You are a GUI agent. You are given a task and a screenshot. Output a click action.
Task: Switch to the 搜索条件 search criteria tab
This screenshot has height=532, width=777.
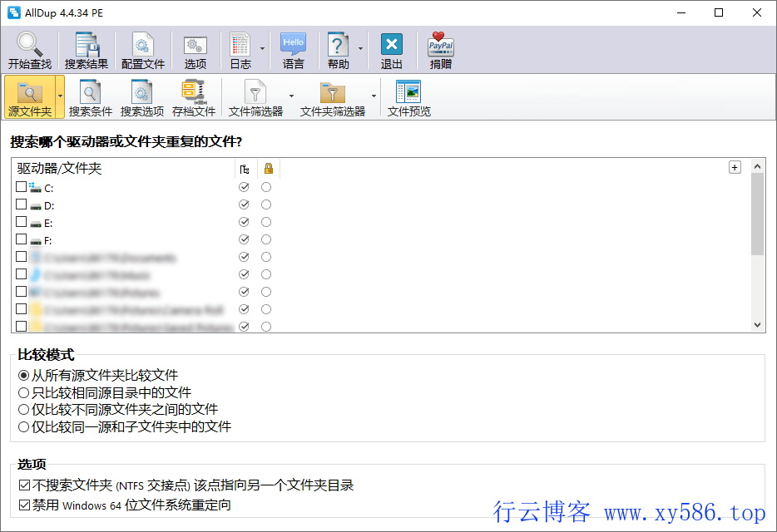pos(90,97)
